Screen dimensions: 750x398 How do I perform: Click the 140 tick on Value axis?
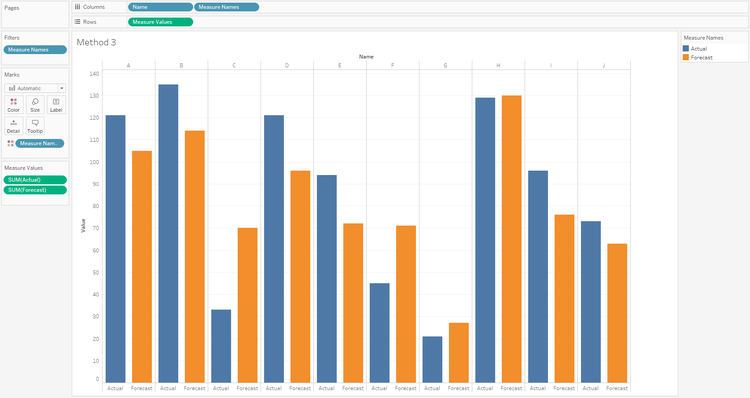pyautogui.click(x=94, y=74)
